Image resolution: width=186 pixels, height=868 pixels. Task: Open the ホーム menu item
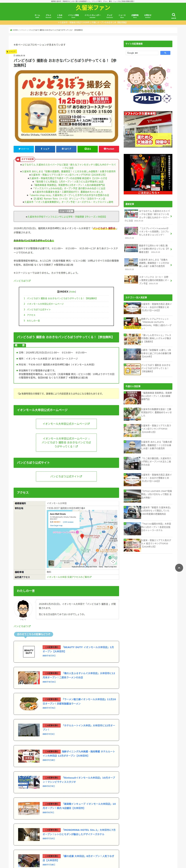37,16
